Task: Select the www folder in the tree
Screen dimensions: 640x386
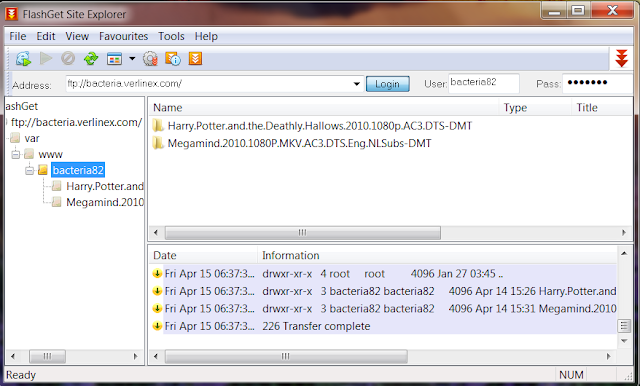Action: click(50, 154)
